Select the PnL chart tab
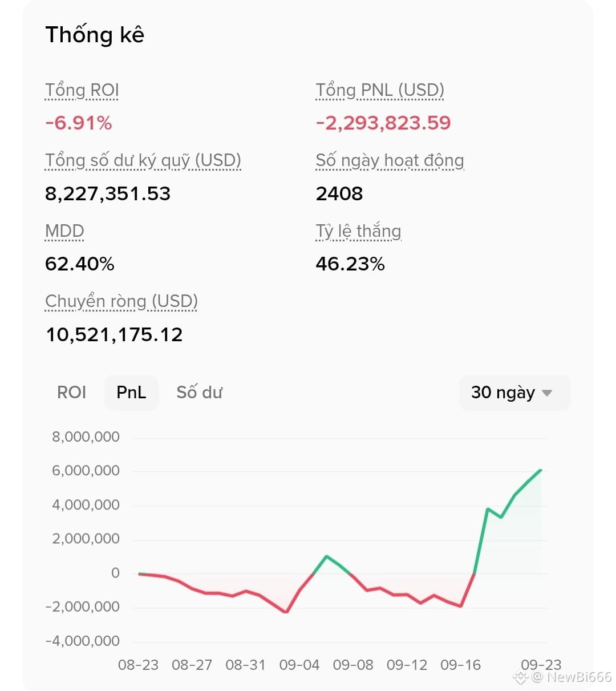 click(131, 393)
